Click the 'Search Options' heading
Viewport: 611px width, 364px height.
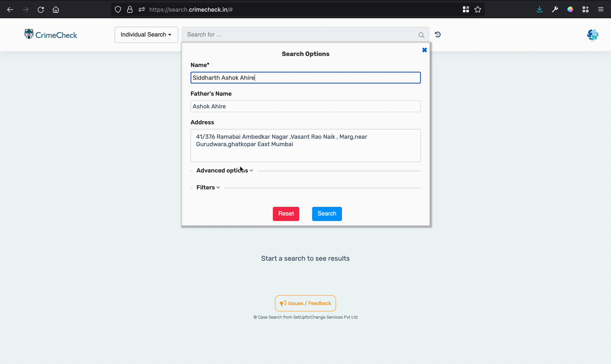[x=305, y=54]
